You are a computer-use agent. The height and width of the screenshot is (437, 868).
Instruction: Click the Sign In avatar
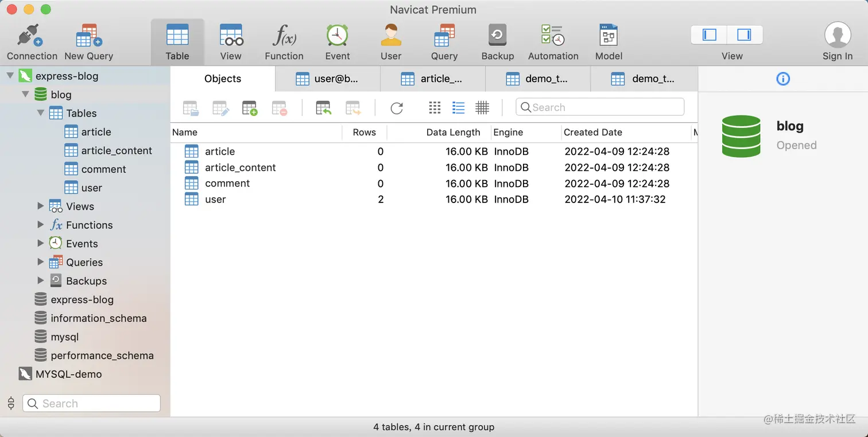pos(838,35)
